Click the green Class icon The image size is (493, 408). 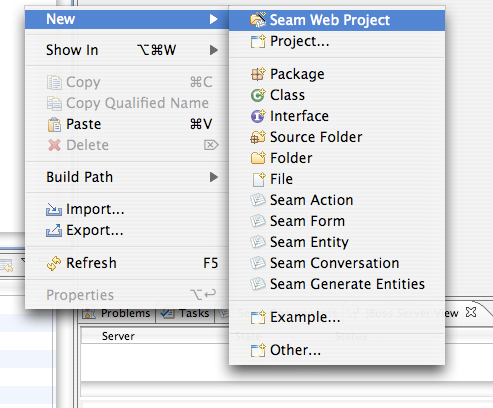coord(258,95)
